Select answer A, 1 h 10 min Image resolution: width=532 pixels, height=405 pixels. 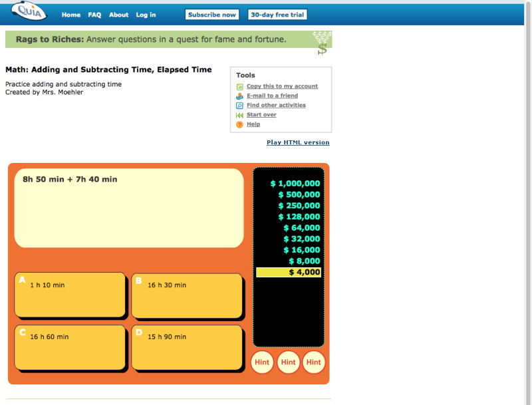pos(70,295)
